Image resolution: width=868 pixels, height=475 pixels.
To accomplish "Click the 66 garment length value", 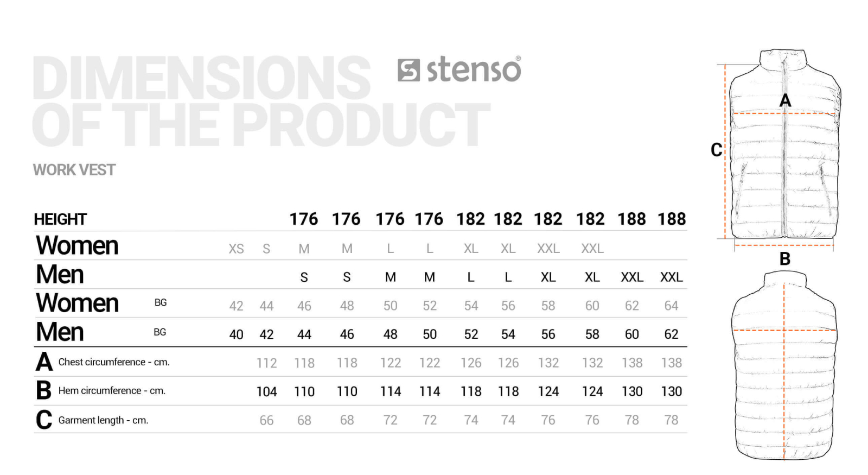I will click(x=266, y=420).
